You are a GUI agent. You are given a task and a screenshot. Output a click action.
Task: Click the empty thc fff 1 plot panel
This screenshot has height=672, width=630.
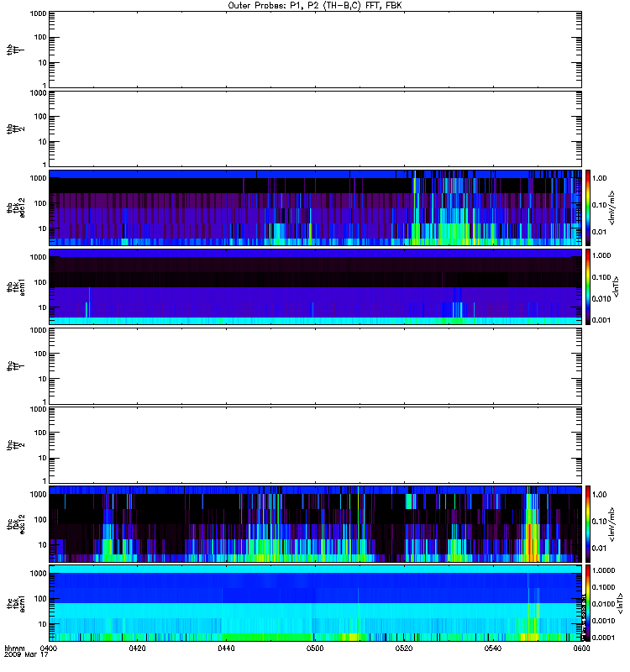(315, 366)
